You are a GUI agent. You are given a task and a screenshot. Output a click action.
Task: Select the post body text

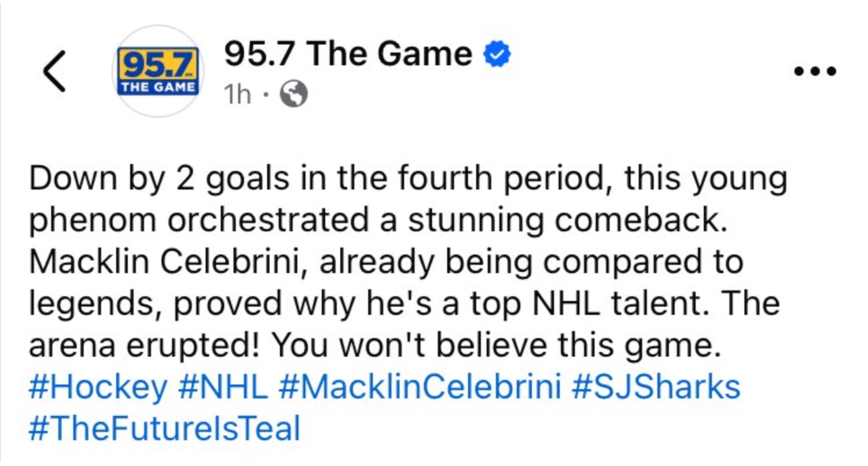[x=405, y=260]
